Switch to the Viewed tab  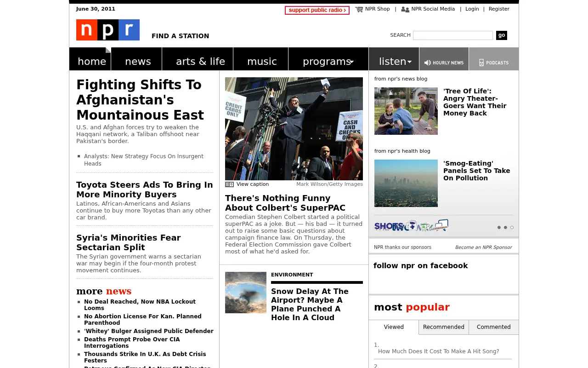394,327
